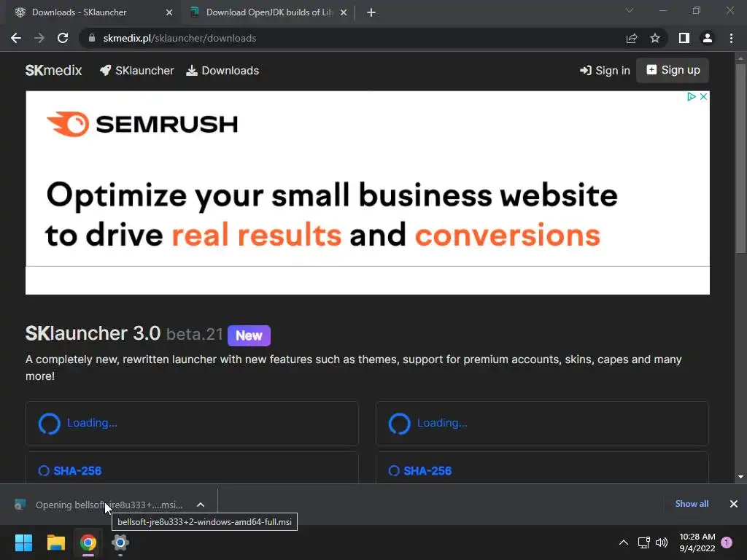This screenshot has width=747, height=560.
Task: Open the SKmedix home logo
Action: pos(53,71)
